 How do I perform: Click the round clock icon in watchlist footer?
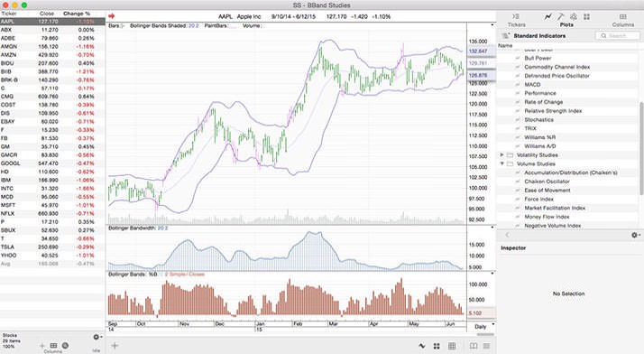point(65,345)
